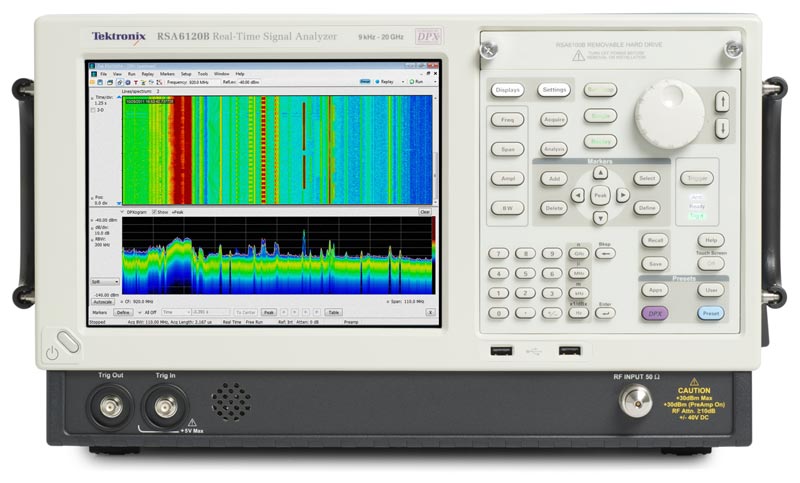
Task: Click the on-screen Peak button in the markers bar
Action: click(268, 312)
